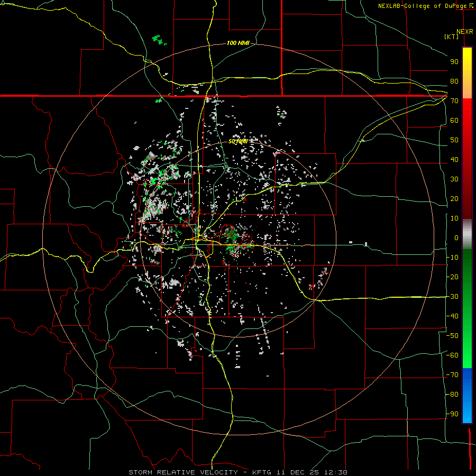476x476 pixels.
Task: Click the 50 NMI range ring label
Action: 238,141
